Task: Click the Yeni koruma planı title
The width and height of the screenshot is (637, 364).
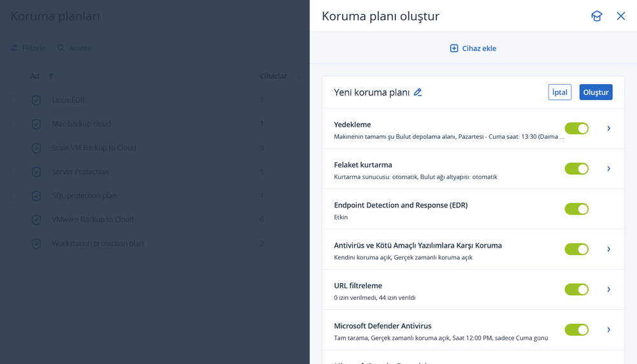Action: [x=372, y=92]
